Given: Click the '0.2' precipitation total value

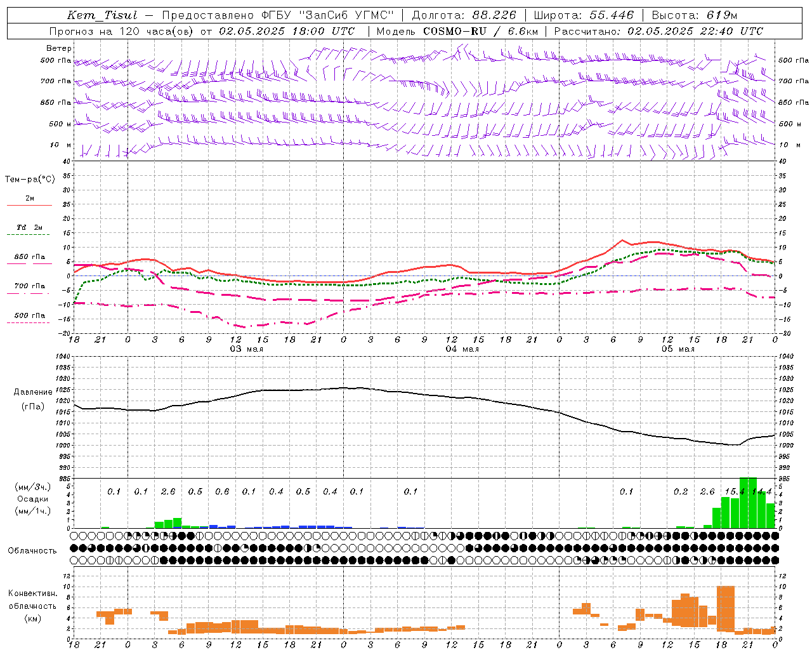Looking at the screenshot, I should [681, 492].
